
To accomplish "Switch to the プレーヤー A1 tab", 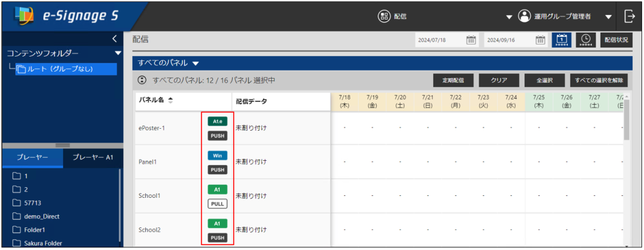I will point(93,158).
